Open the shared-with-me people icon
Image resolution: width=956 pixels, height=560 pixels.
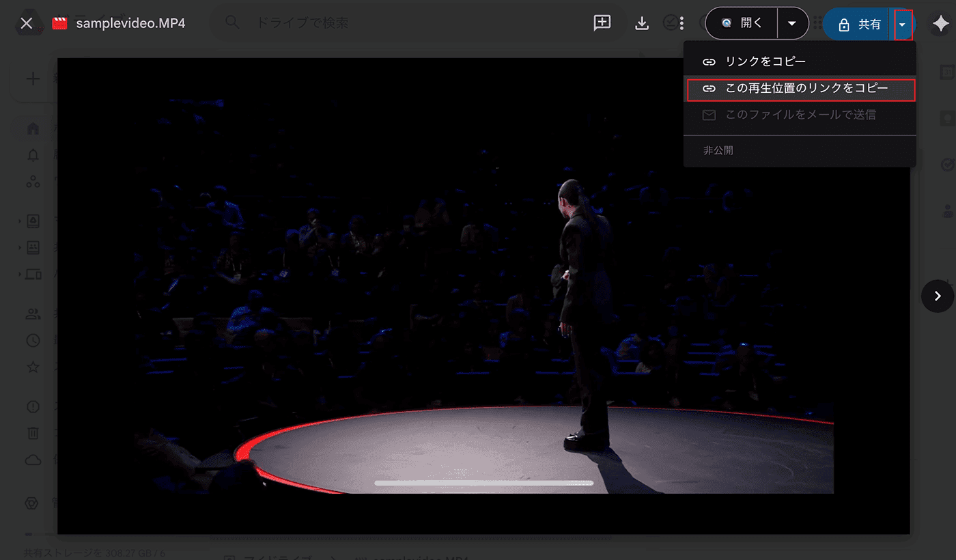[33, 314]
